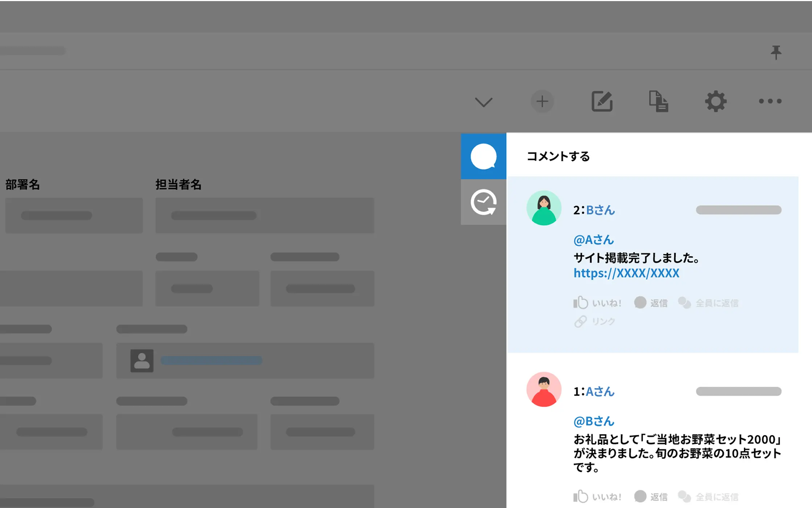The image size is (812, 508).
Task: Expand the chevron dropdown in the toolbar
Action: pyautogui.click(x=484, y=102)
